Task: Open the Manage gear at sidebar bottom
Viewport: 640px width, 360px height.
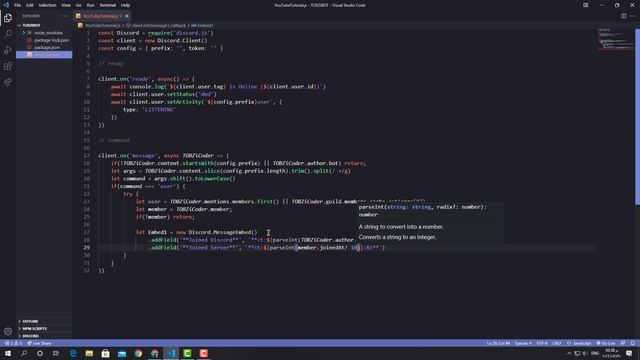Action: point(8,331)
